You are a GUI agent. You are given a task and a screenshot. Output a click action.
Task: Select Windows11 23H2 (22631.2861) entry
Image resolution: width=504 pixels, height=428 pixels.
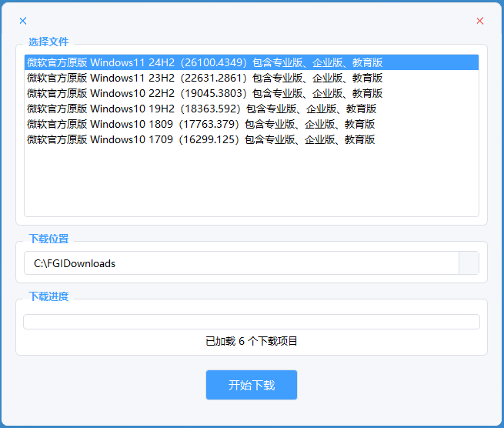pyautogui.click(x=205, y=78)
